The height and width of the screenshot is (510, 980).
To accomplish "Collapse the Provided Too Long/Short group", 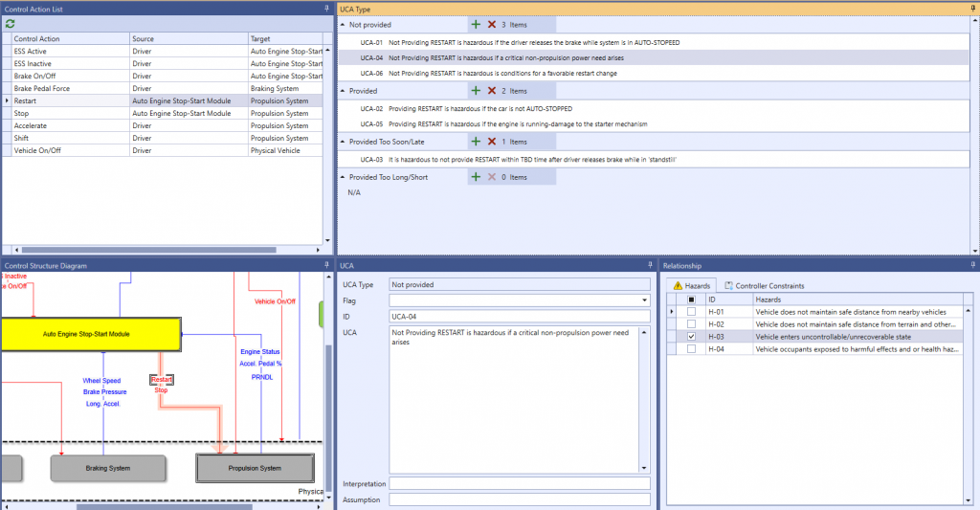I will click(343, 178).
